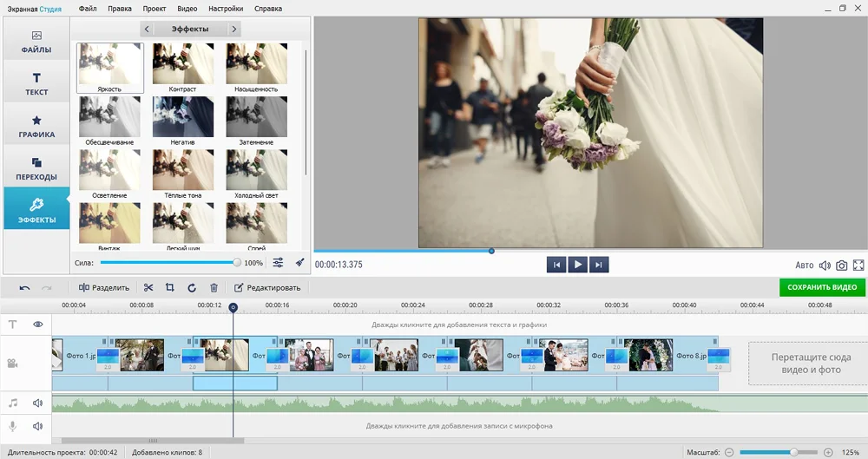Enter fullscreen preview mode
Viewport: 868px width, 459px height.
coord(858,265)
